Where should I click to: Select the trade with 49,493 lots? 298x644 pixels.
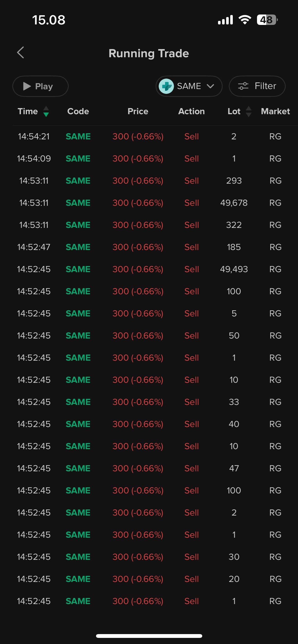pos(234,269)
